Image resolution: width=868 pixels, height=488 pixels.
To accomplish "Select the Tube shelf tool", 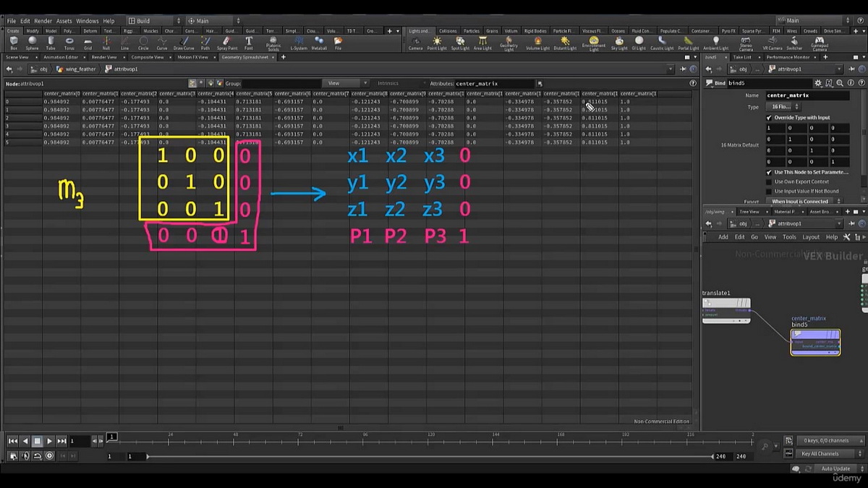I will (51, 43).
